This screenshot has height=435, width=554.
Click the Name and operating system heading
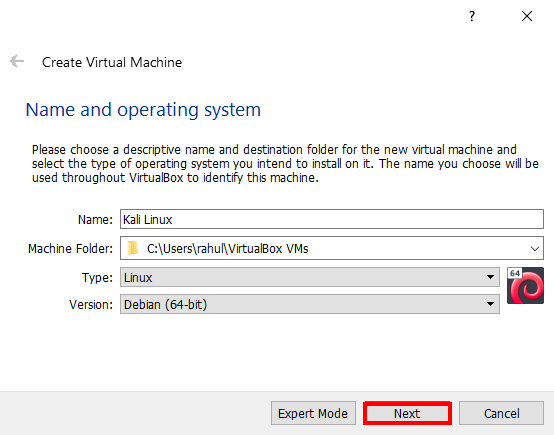tap(143, 110)
